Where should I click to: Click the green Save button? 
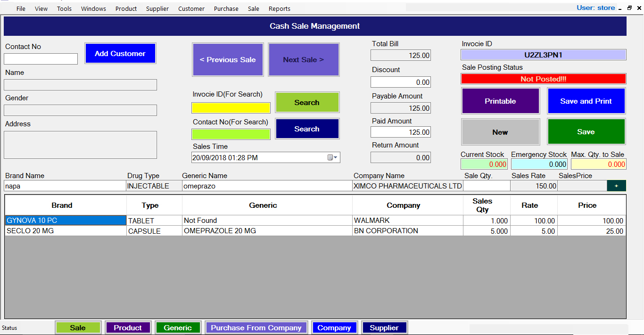click(586, 132)
